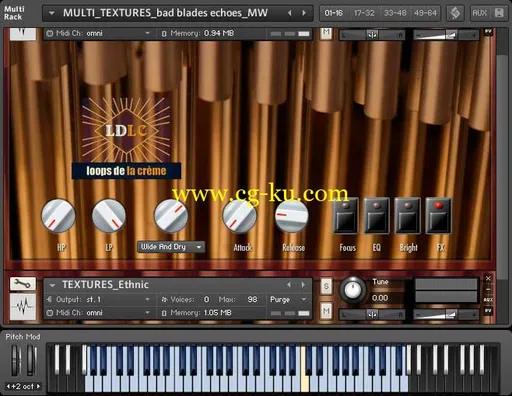Image resolution: width=512 pixels, height=396 pixels.
Task: Click the Mod wheel
Action: [31, 360]
